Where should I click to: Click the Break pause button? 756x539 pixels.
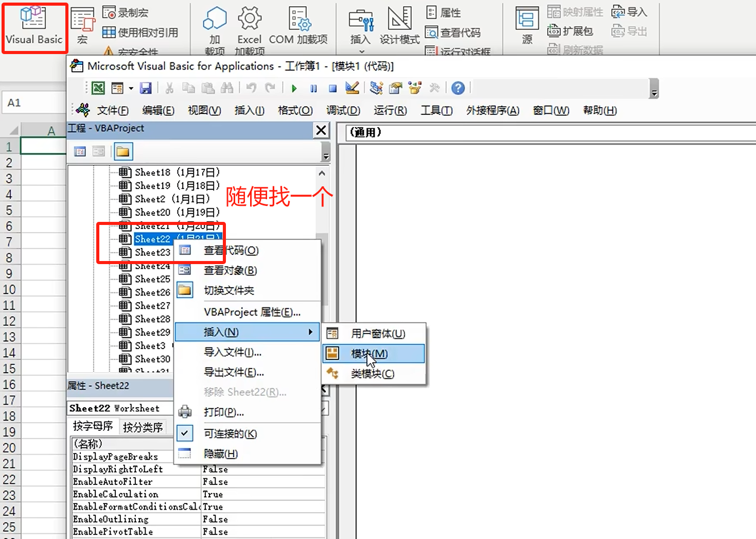point(313,88)
